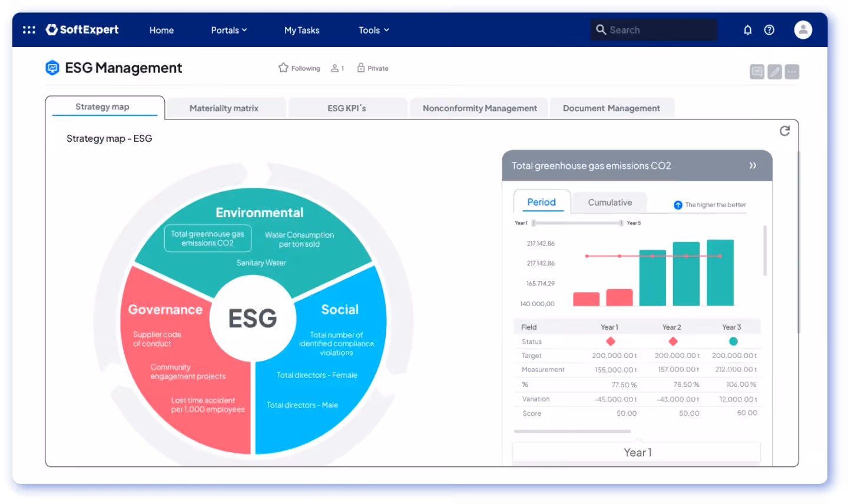
Task: Collapse the greenhouse gas panel with double chevron
Action: pyautogui.click(x=753, y=165)
